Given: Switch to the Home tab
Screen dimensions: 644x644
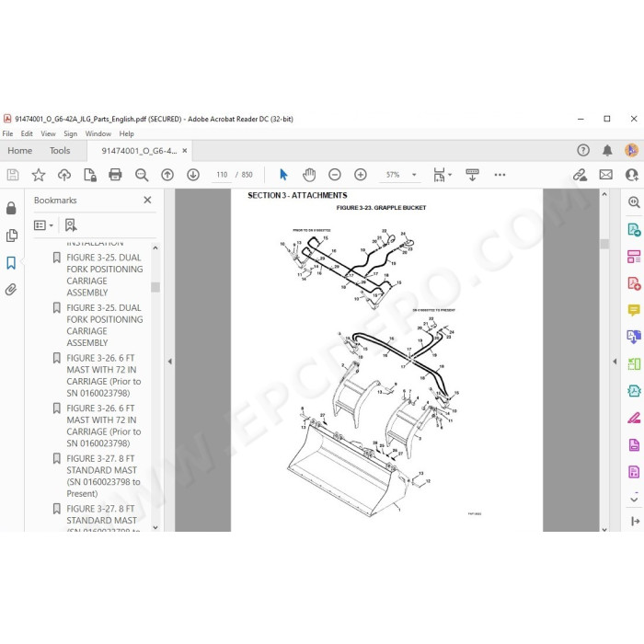Looking at the screenshot, I should point(19,151).
